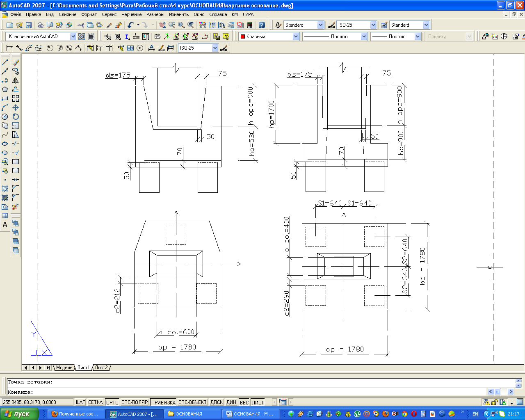Click the Linear dimension tool
The image size is (525, 420).
coord(10,48)
